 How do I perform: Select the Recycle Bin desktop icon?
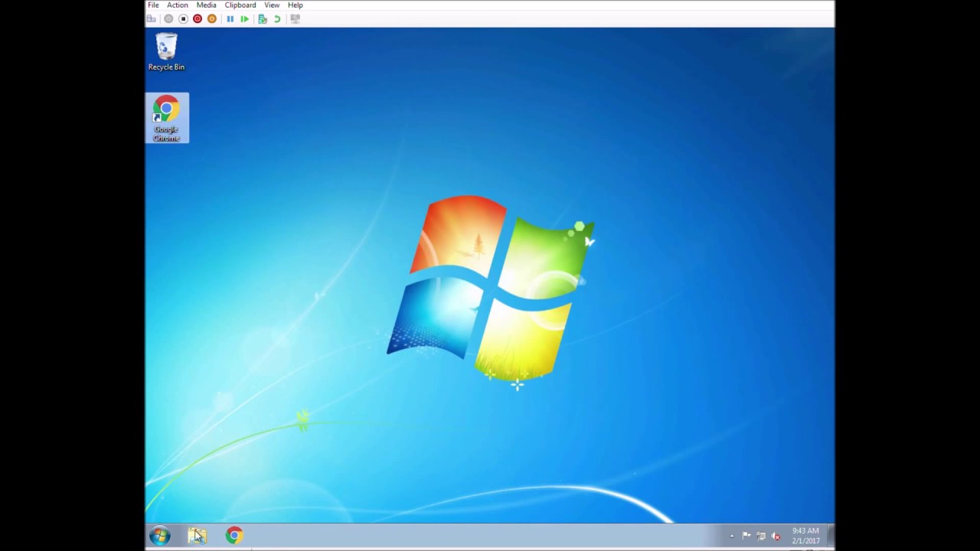coord(166,52)
